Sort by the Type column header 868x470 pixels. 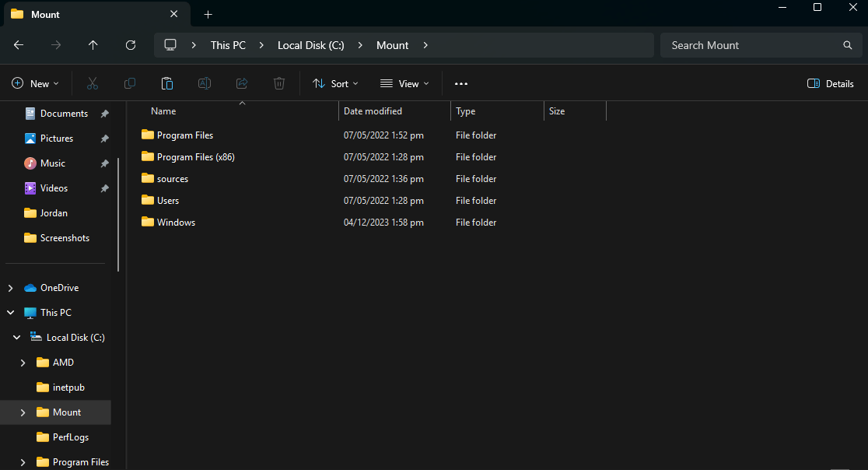(466, 111)
